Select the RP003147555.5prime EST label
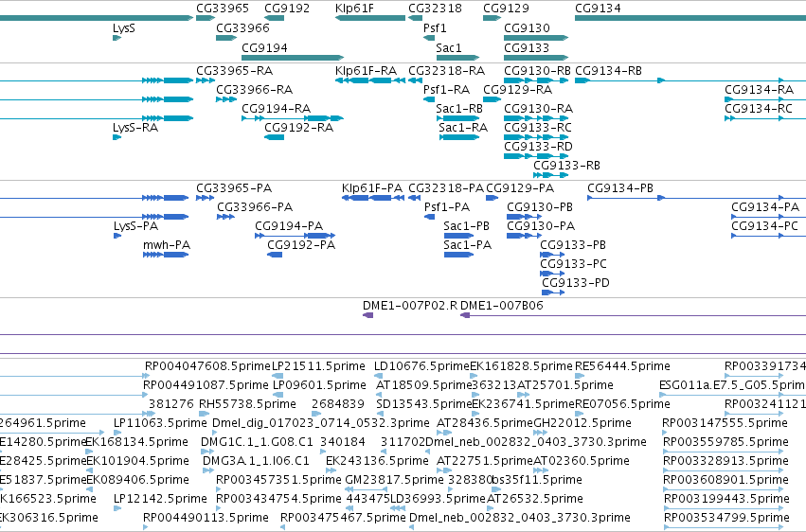Image resolution: width=806 pixels, height=532 pixels. click(x=725, y=424)
